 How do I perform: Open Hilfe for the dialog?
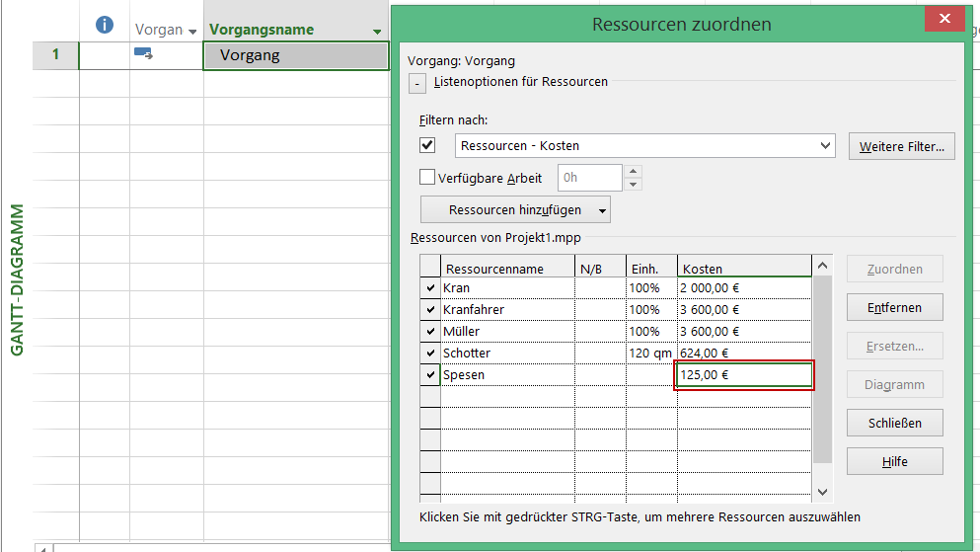(894, 461)
